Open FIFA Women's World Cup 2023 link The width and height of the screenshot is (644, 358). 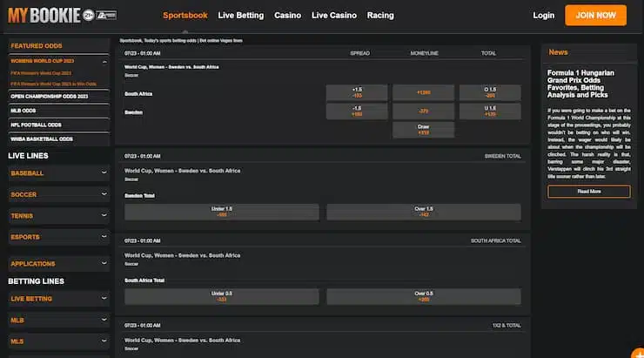tap(41, 73)
